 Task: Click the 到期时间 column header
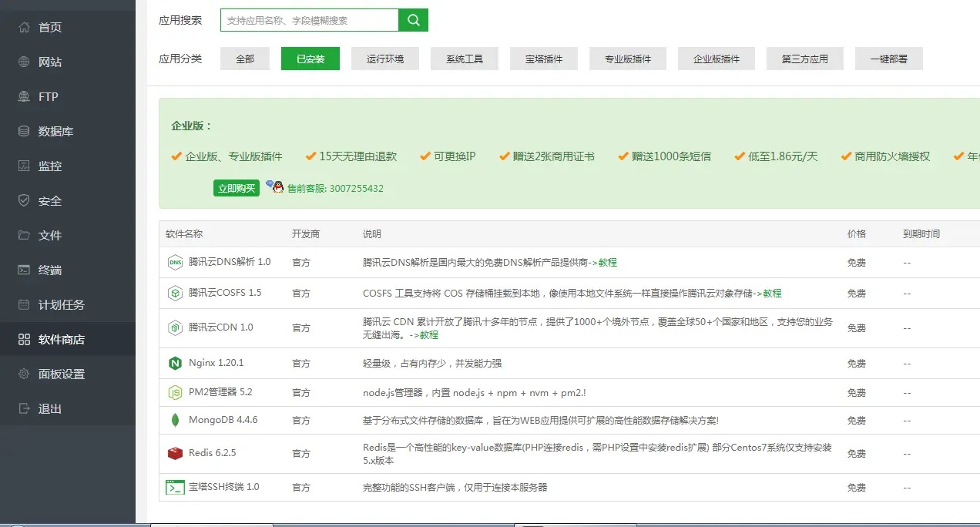click(x=921, y=234)
